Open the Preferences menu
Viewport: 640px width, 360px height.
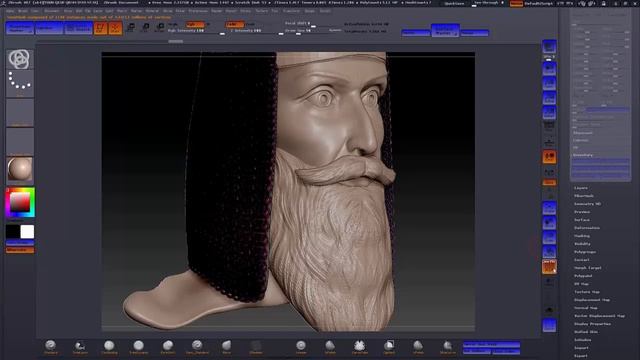(x=198, y=11)
